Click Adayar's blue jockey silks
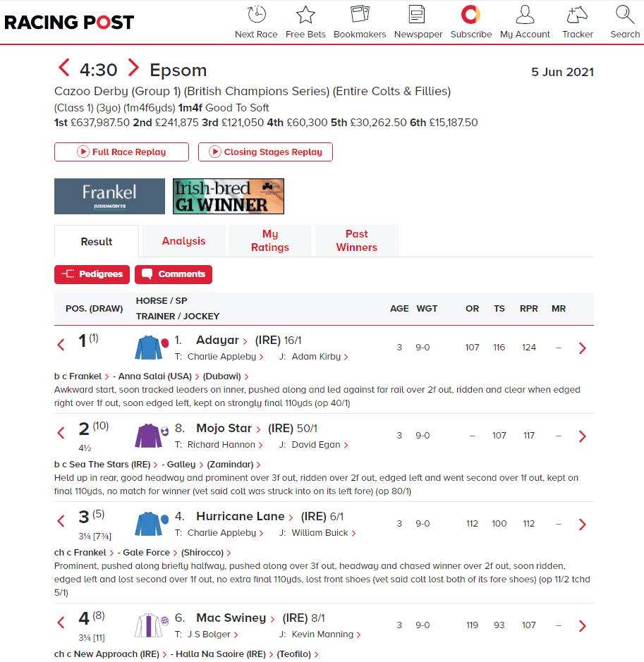This screenshot has height=662, width=644. click(x=149, y=348)
